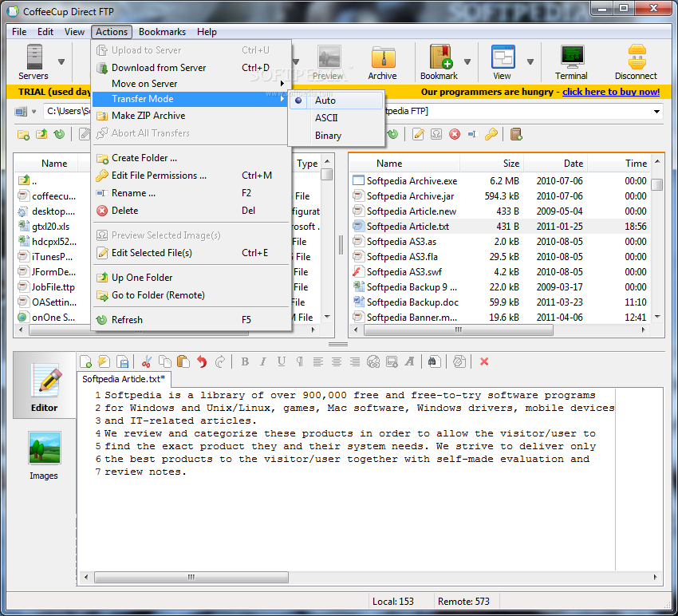Viewport: 678px width, 616px height.
Task: Select Auto transfer mode
Action: pyautogui.click(x=337, y=101)
